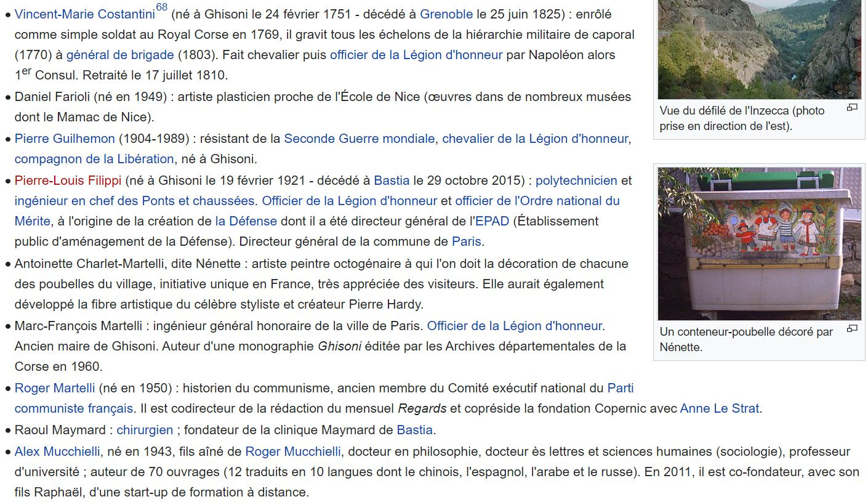
Task: Open chevalier de la Légion d'honneur link
Action: [535, 139]
